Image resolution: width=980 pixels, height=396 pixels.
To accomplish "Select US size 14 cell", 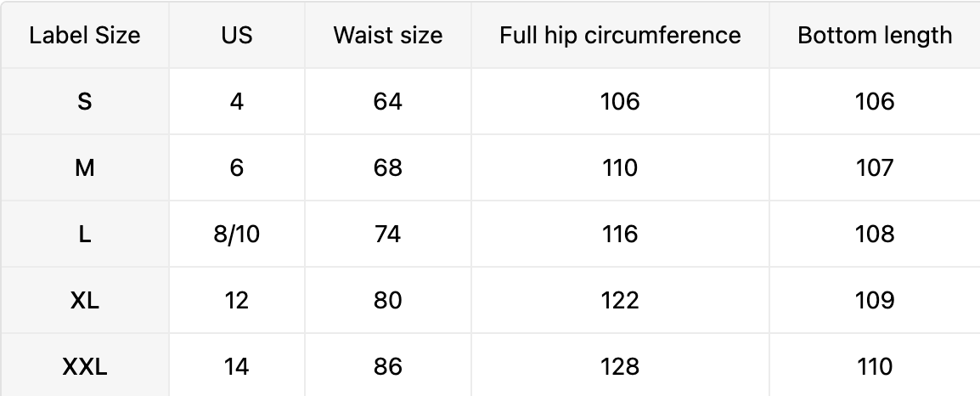I will (x=236, y=367).
